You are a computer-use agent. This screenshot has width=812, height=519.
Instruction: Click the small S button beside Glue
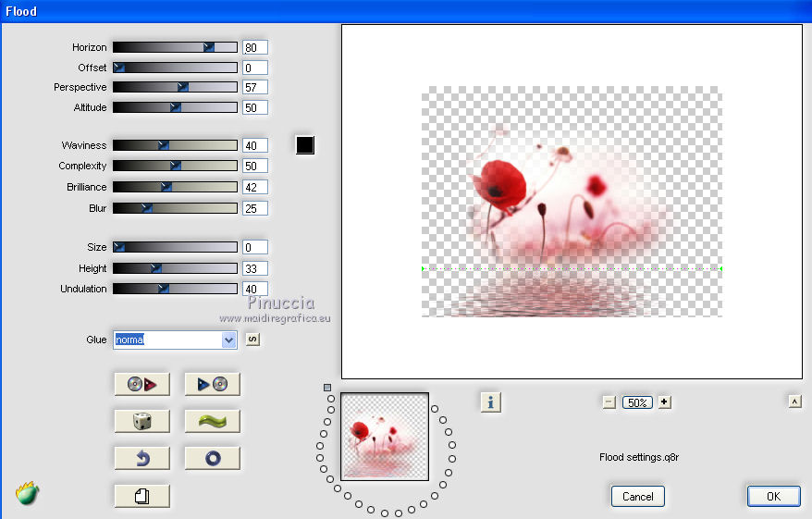pyautogui.click(x=252, y=340)
